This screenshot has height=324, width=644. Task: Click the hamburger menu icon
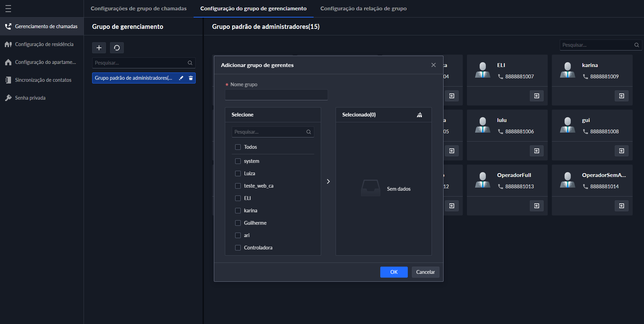8,9
